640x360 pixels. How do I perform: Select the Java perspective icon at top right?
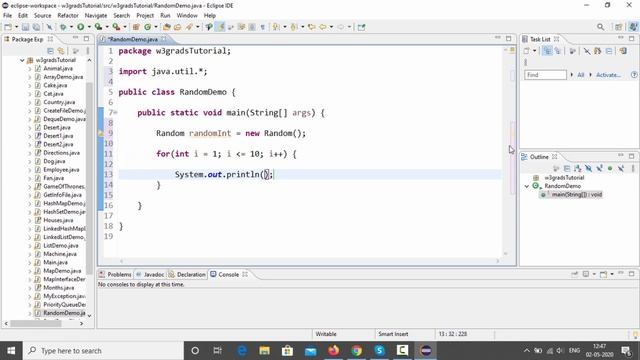point(633,27)
